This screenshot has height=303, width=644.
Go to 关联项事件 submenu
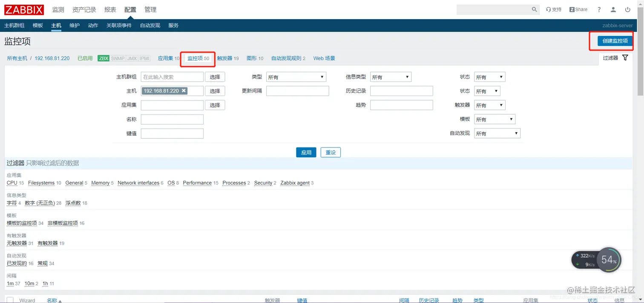119,25
